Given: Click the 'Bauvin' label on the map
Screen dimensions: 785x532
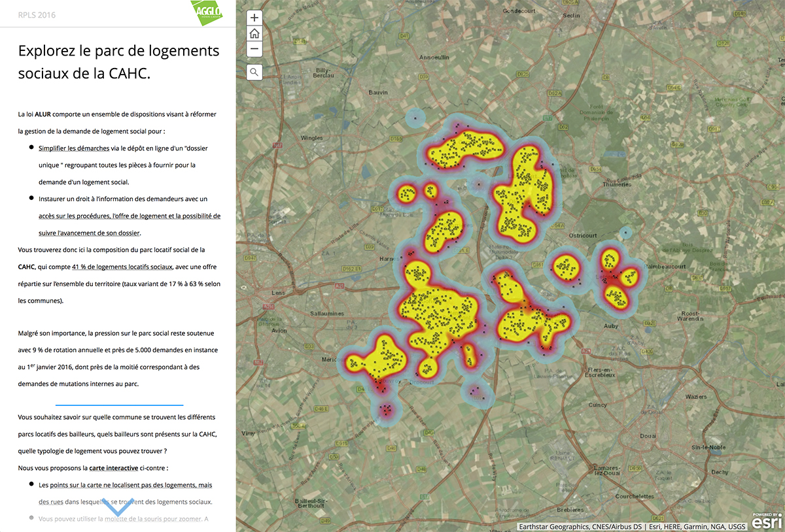Looking at the screenshot, I should click(x=378, y=93).
